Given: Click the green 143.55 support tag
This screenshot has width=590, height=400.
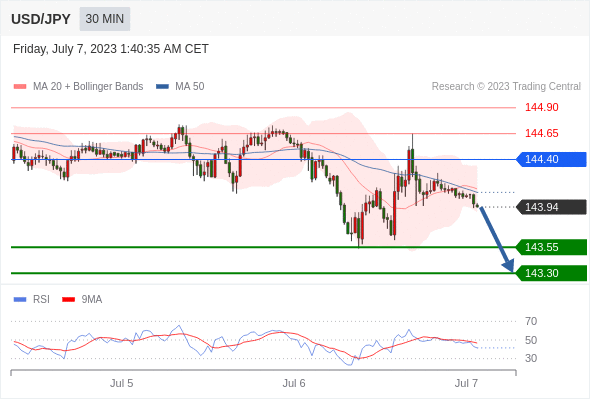Looking at the screenshot, I should (551, 247).
